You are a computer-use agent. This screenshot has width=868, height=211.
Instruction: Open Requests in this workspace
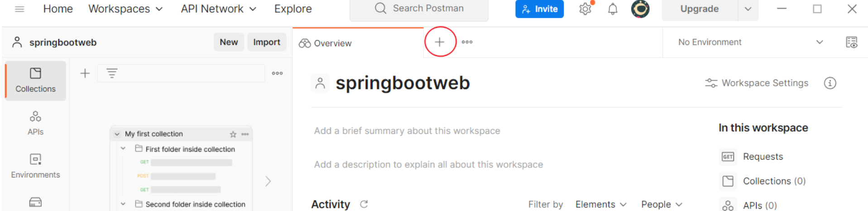click(763, 157)
